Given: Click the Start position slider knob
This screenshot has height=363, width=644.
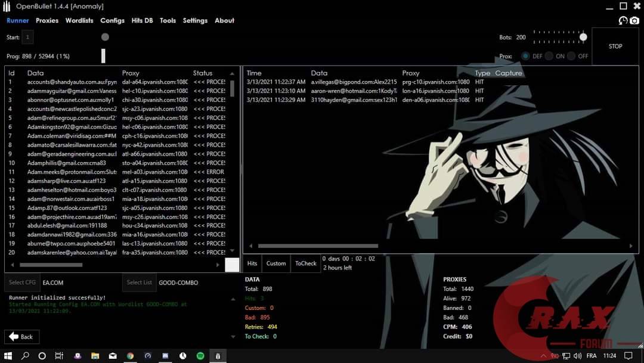Looking at the screenshot, I should pyautogui.click(x=105, y=37).
